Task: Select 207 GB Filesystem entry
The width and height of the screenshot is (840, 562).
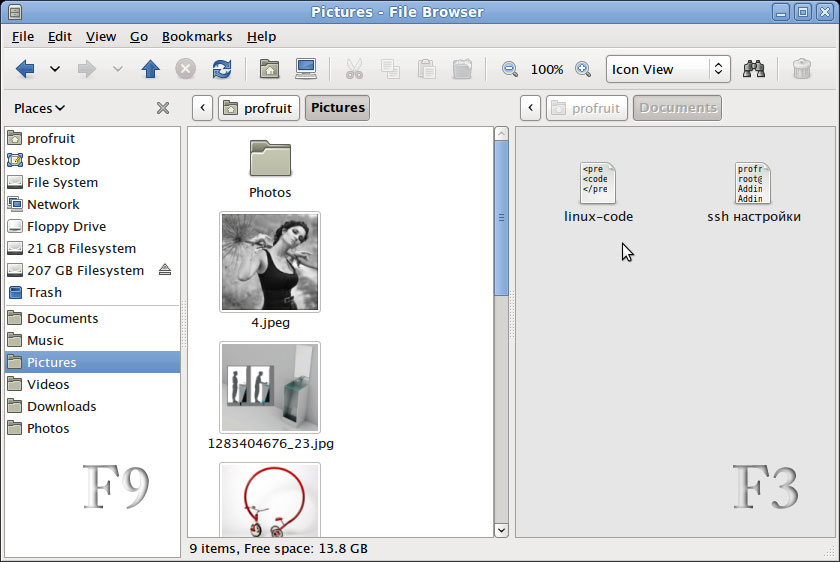Action: pos(93,270)
